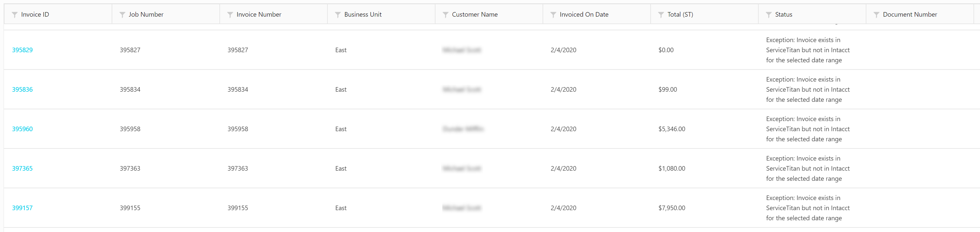This screenshot has height=232, width=980.
Task: Open the filter for Status column
Action: [x=769, y=14]
